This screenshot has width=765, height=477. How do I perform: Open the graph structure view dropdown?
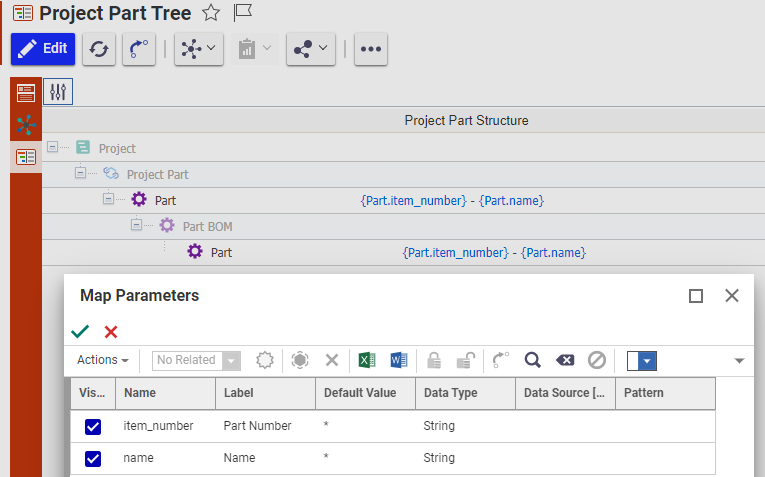click(198, 49)
